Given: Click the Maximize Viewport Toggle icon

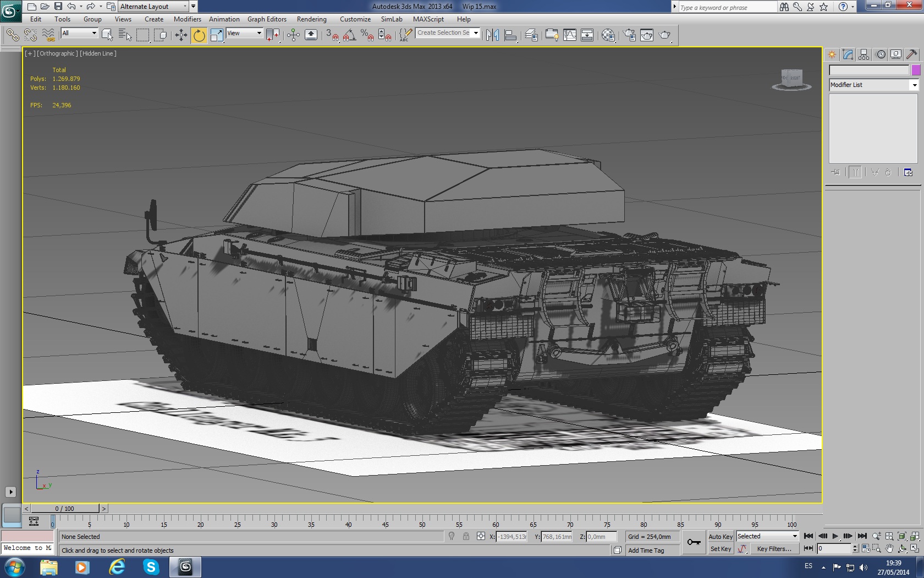Looking at the screenshot, I should click(x=914, y=548).
